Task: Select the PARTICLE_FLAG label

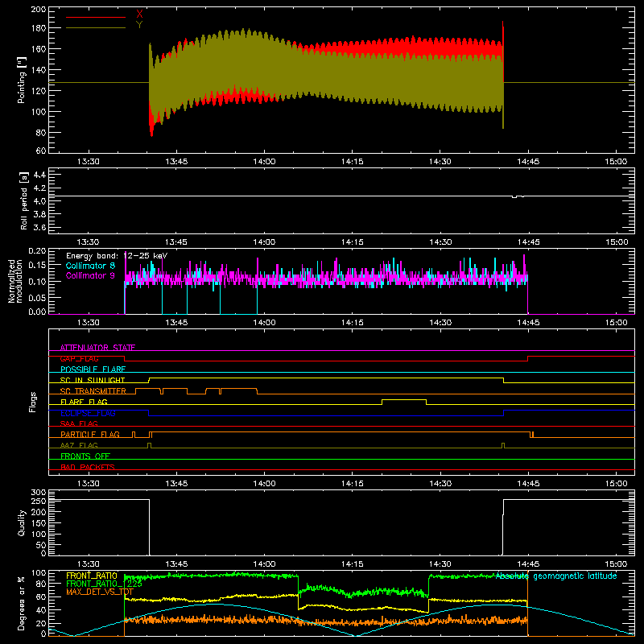Action: point(90,434)
